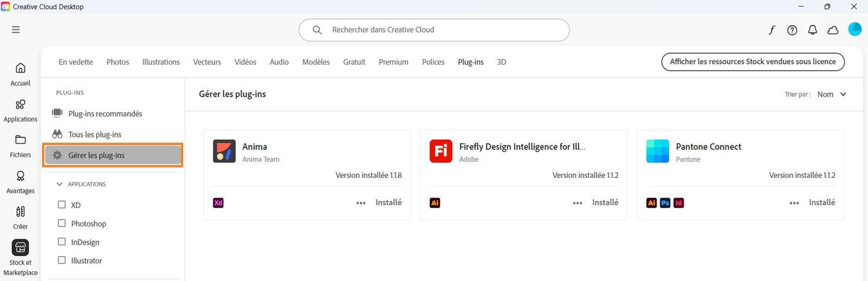Go to Fichiers folder icon
The height and width of the screenshot is (281, 868).
(20, 140)
